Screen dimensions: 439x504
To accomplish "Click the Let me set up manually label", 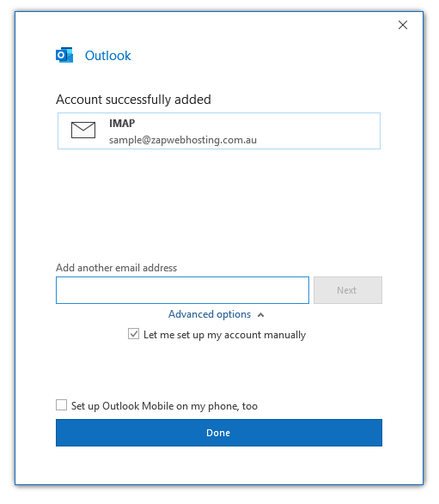I will point(224,335).
